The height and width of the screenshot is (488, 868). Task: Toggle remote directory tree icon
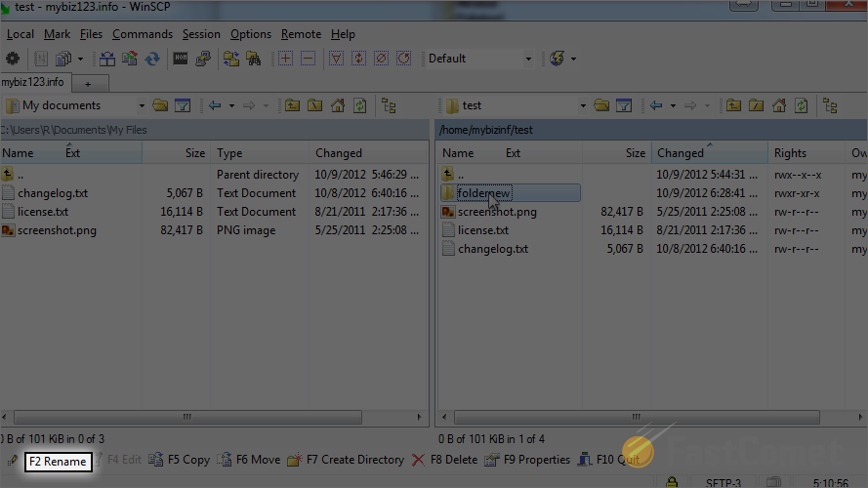pyautogui.click(x=830, y=105)
